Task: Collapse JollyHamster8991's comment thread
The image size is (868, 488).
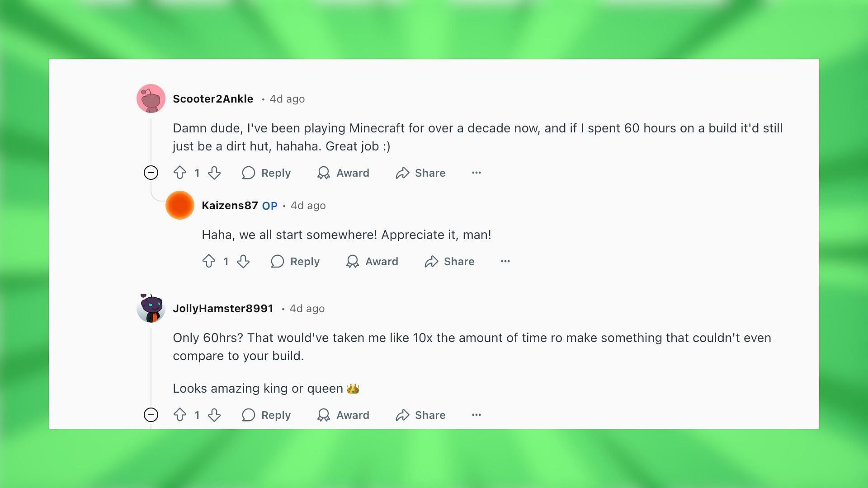Action: pos(151,415)
